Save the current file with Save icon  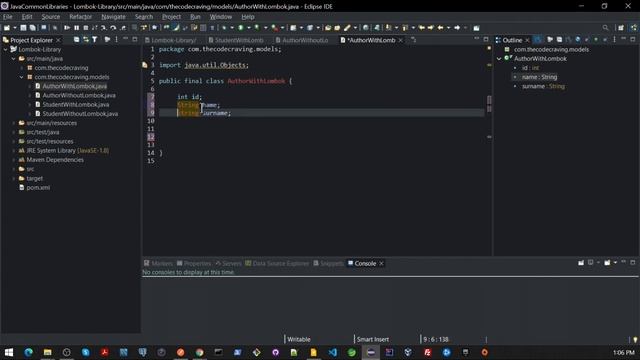pos(23,28)
